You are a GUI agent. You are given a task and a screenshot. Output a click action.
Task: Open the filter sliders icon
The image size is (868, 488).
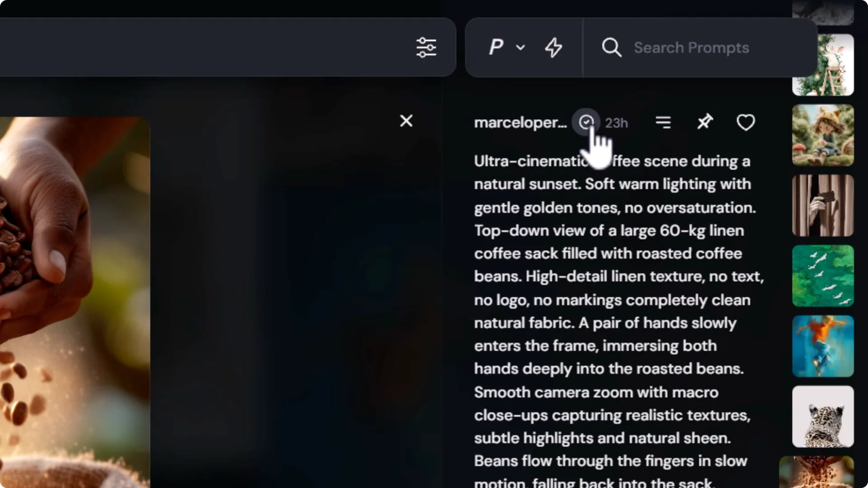pyautogui.click(x=426, y=47)
